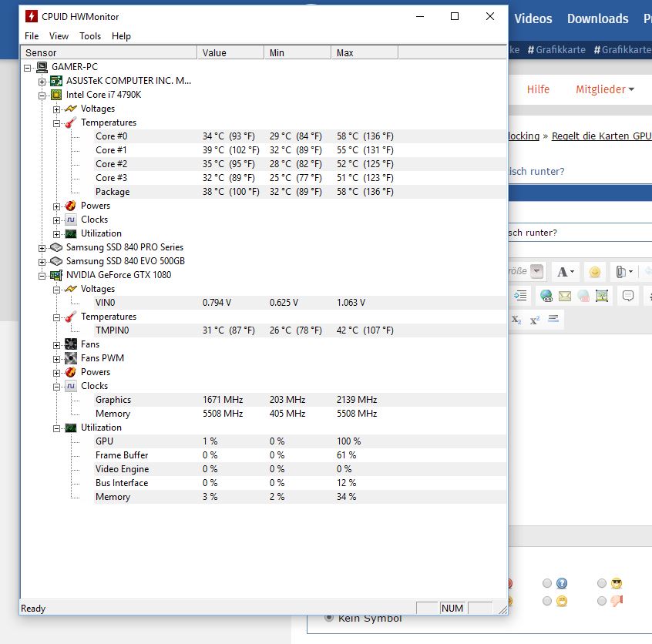The height and width of the screenshot is (644, 652).
Task: Click the CPU Utilization graph icon
Action: (x=71, y=233)
